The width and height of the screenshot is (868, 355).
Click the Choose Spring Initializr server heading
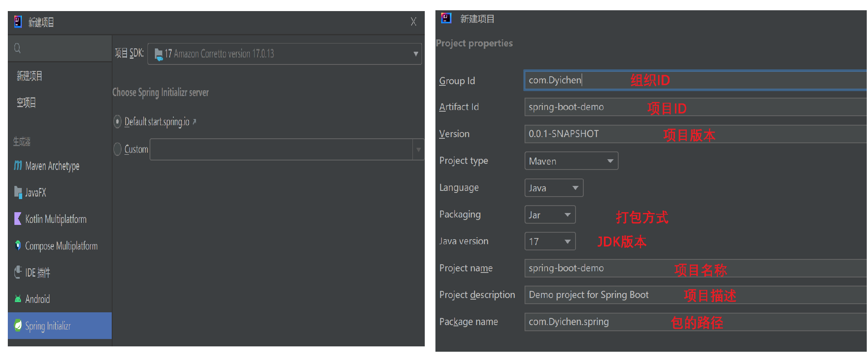pos(161,92)
